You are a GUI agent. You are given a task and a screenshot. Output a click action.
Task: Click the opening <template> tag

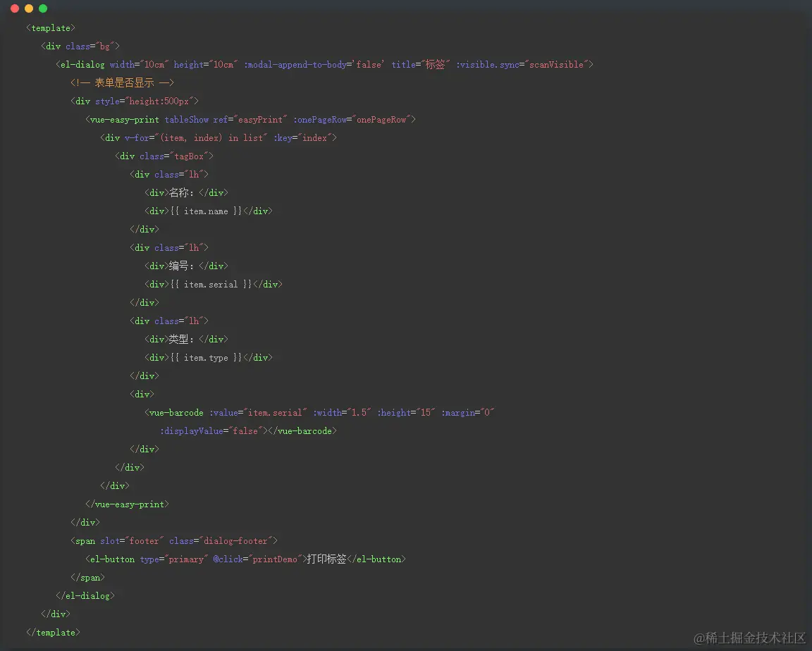[51, 28]
